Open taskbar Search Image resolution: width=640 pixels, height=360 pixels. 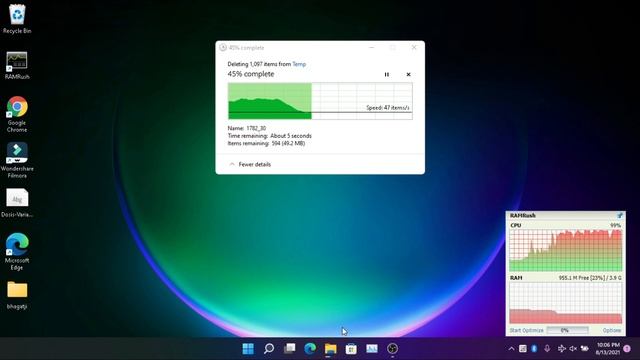pyautogui.click(x=269, y=349)
